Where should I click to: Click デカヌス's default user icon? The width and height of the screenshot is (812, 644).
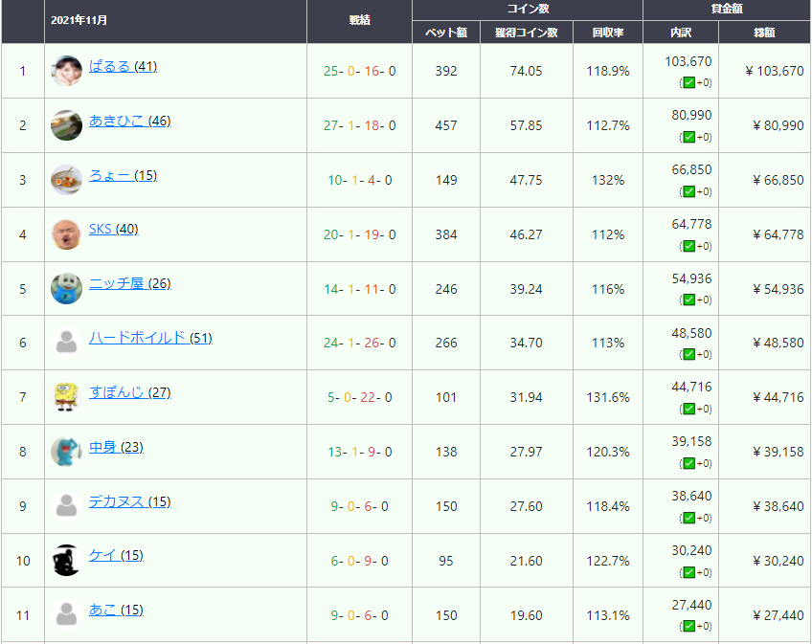click(x=66, y=506)
